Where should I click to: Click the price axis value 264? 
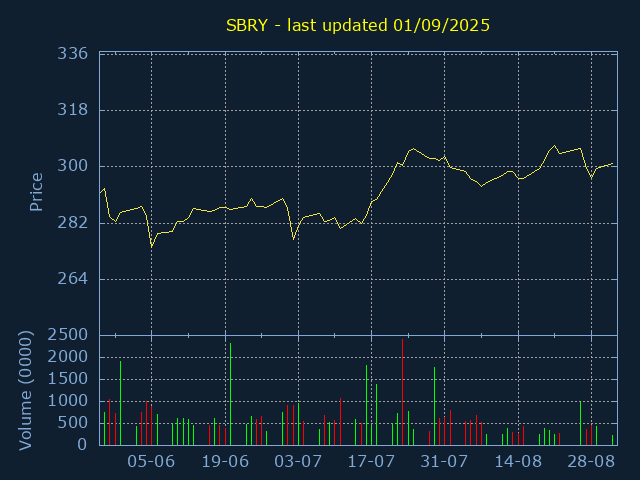point(73,278)
